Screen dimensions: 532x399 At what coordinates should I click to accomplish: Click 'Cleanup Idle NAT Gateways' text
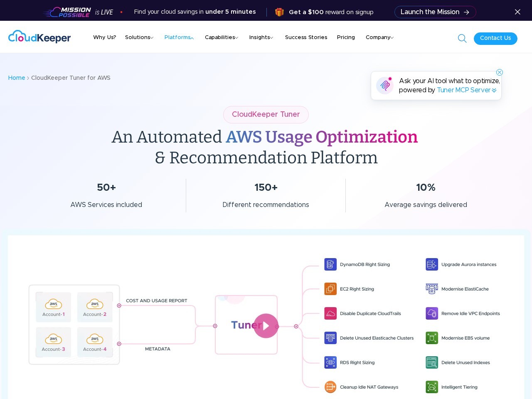369,387
